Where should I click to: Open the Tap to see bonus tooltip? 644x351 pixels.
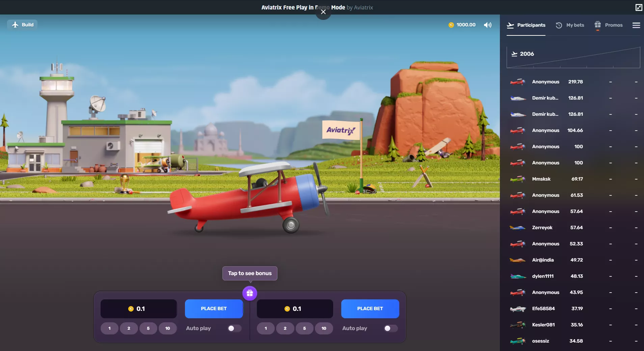(x=249, y=273)
